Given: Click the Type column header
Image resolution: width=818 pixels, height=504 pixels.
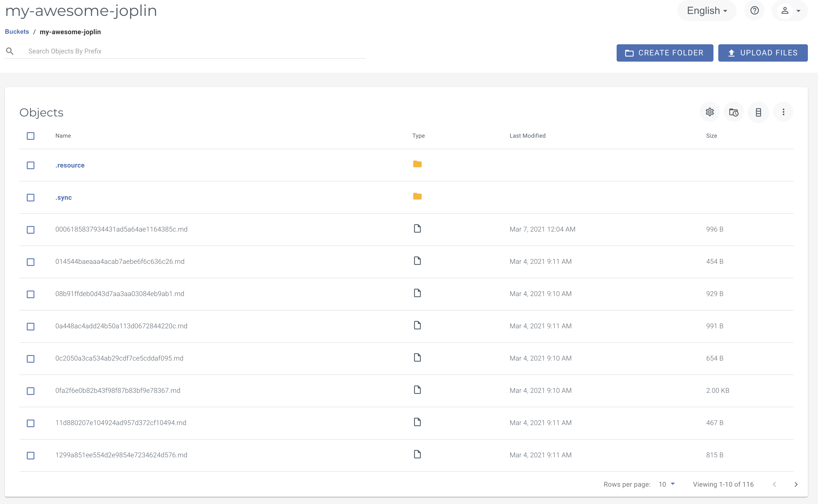Looking at the screenshot, I should (418, 136).
